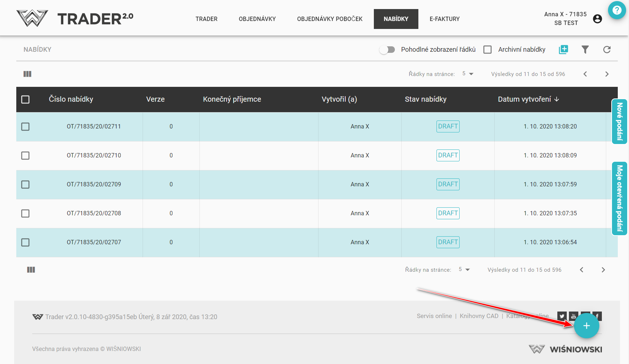This screenshot has height=364, width=629.
Task: Tick the select-all checkbox in table header
Action: point(25,100)
